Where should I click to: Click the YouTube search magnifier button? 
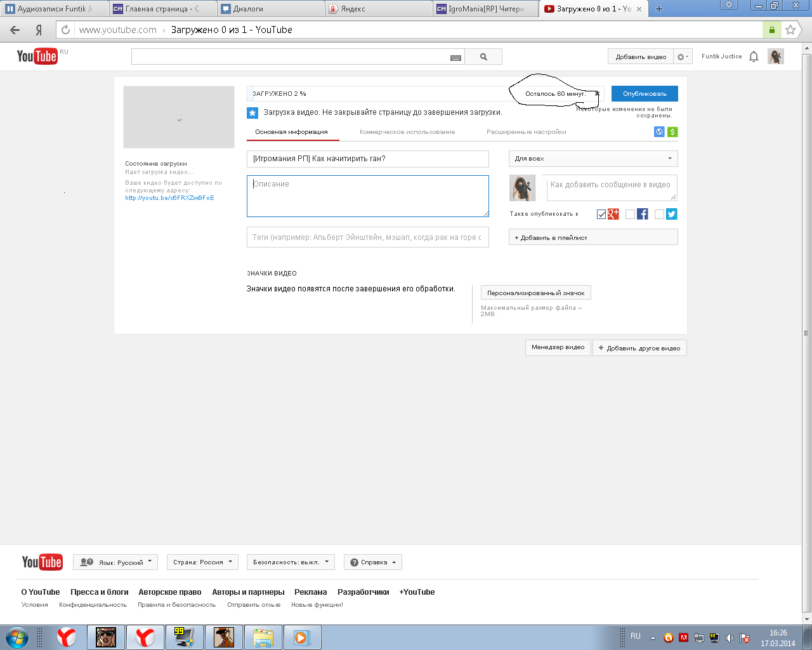(483, 57)
